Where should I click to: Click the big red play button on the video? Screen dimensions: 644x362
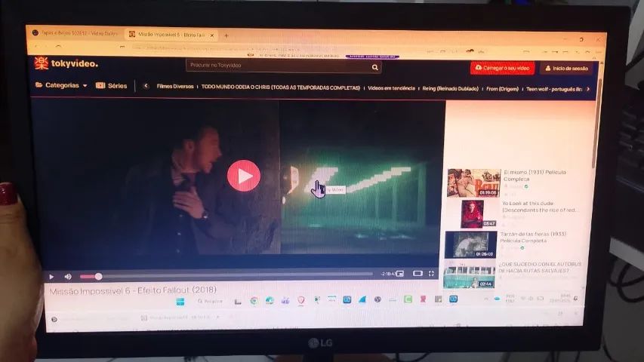[244, 176]
